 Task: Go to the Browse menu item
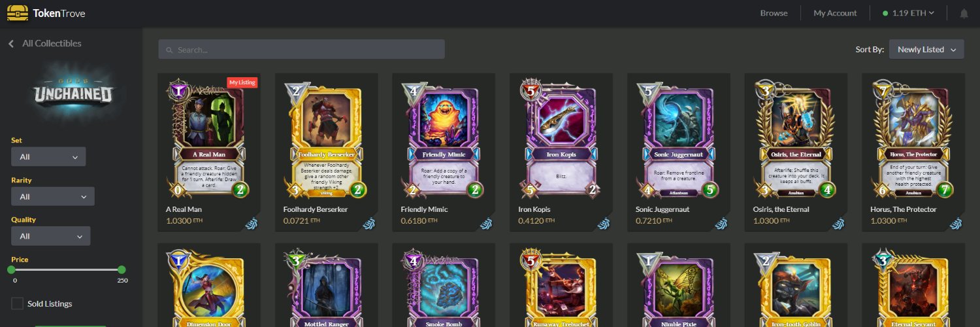coord(774,13)
